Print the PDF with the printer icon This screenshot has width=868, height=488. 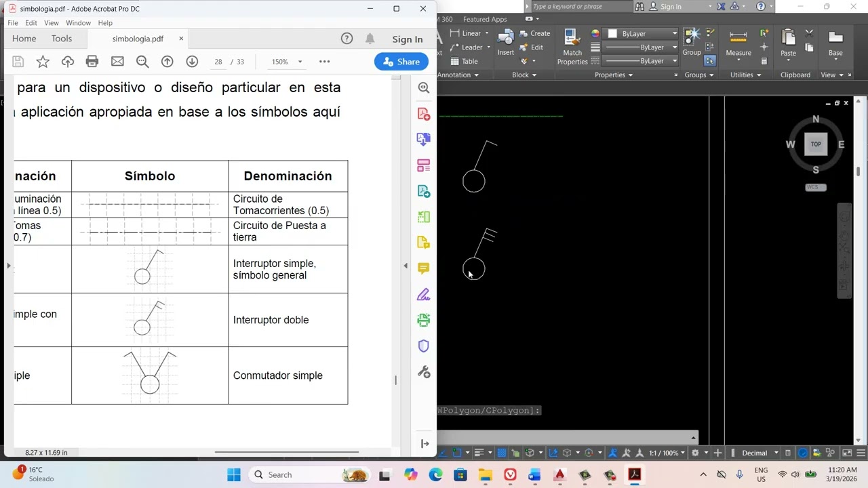[x=92, y=62]
